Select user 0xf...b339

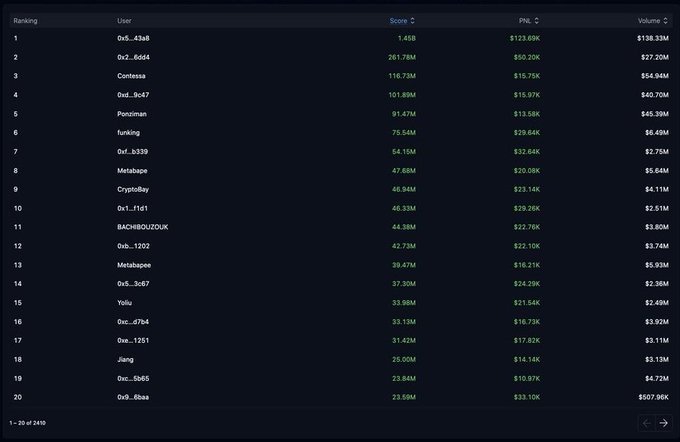pyautogui.click(x=132, y=152)
